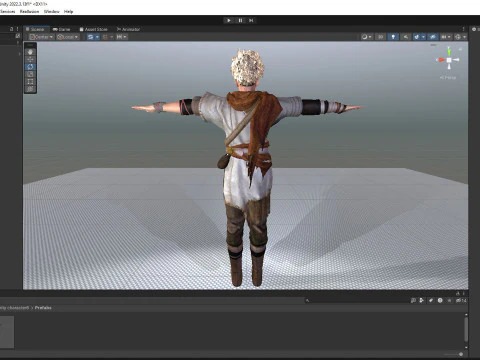480x360 pixels.
Task: Toggle 2D view mode
Action: 381,37
